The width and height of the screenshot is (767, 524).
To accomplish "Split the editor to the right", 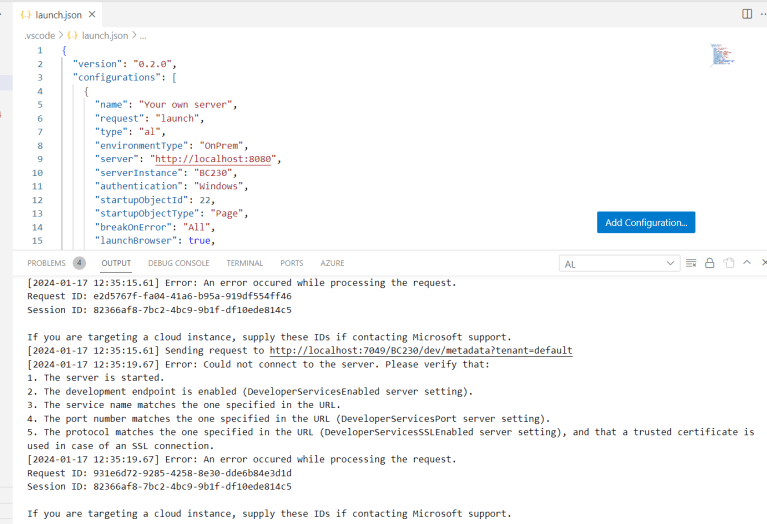I will pyautogui.click(x=747, y=14).
